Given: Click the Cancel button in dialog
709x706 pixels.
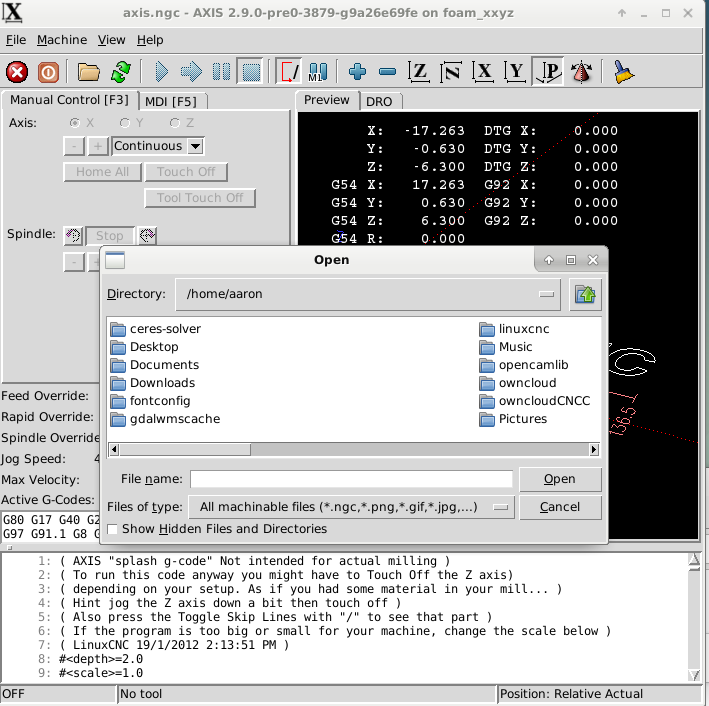Looking at the screenshot, I should [560, 507].
